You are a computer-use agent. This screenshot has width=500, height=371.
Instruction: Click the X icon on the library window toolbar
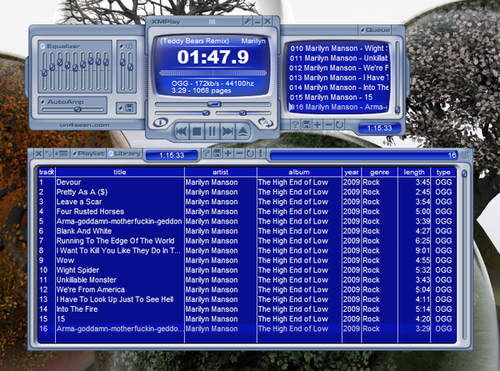coord(39,154)
